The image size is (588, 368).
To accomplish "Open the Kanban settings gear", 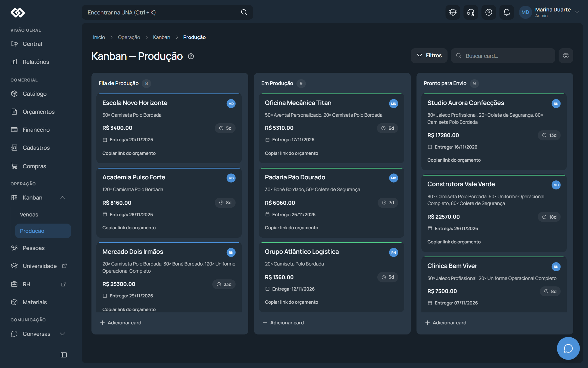I will [x=566, y=56].
